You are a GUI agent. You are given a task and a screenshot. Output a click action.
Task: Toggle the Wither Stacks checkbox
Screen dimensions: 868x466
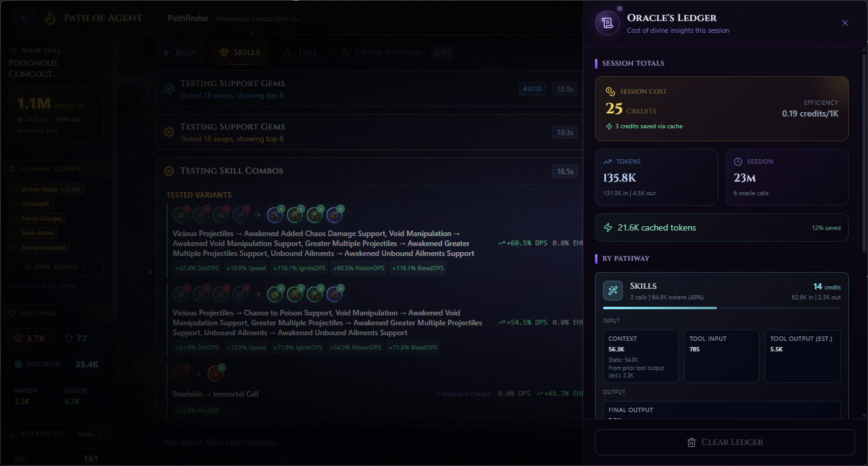47,190
